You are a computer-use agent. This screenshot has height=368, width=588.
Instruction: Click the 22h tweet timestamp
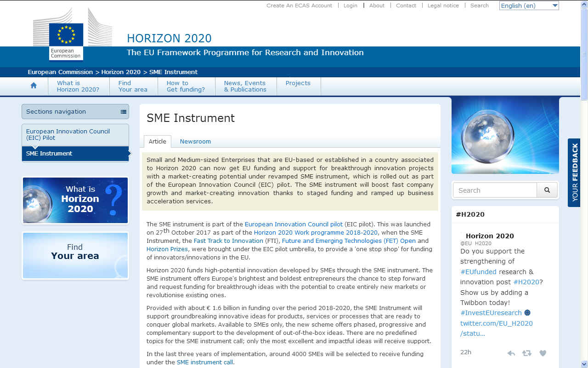(x=466, y=352)
